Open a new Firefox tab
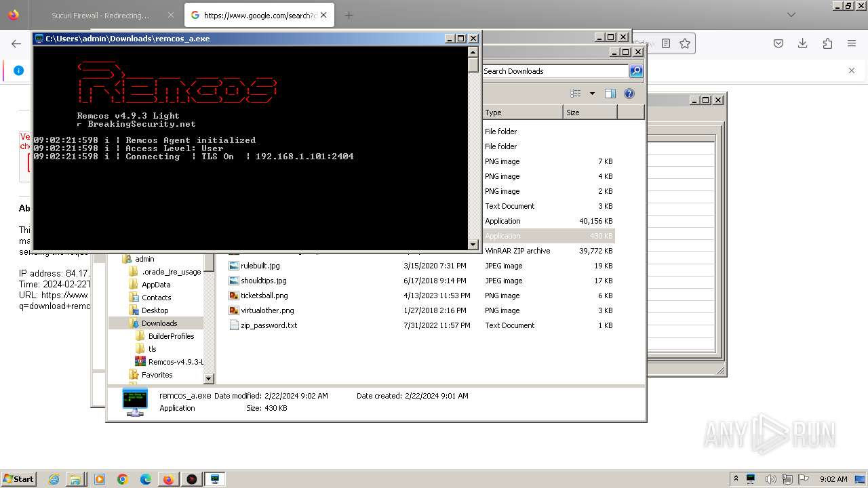The height and width of the screenshot is (488, 868). [349, 15]
